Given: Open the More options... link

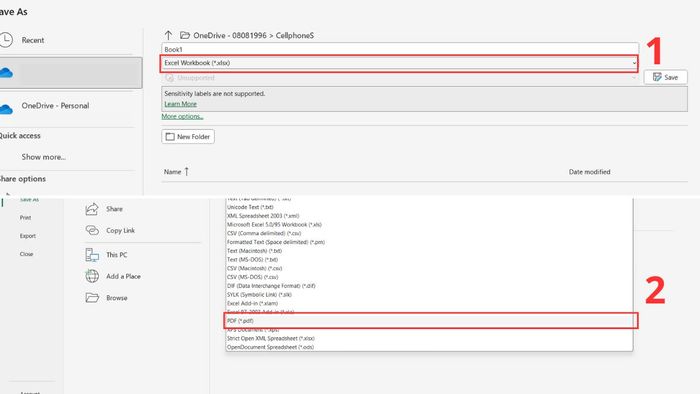Looking at the screenshot, I should coord(182,116).
